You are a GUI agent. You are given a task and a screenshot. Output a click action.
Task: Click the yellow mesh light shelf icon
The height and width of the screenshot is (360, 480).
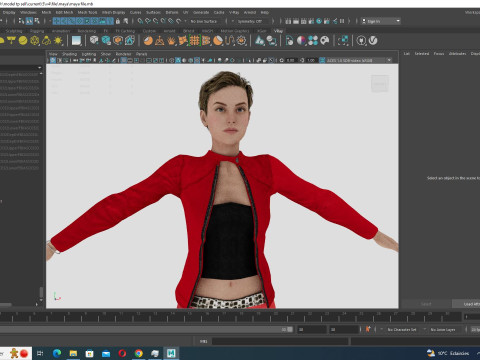35,41
